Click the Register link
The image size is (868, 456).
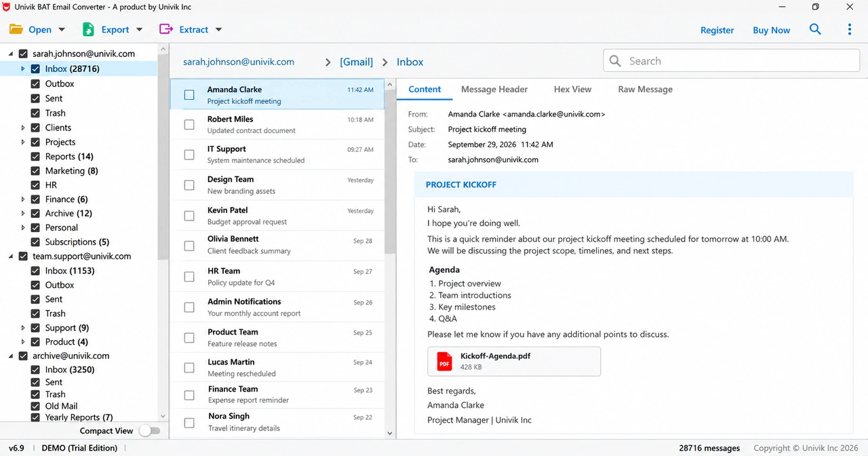[717, 30]
